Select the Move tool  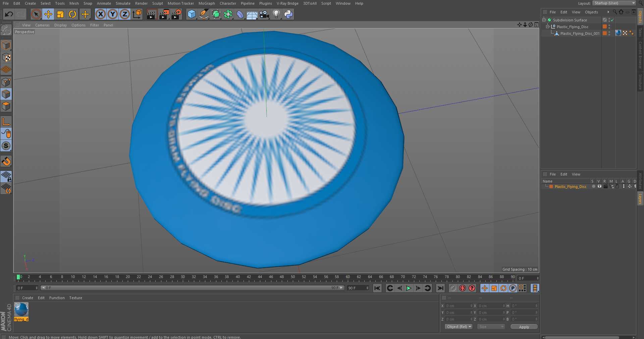click(x=48, y=14)
